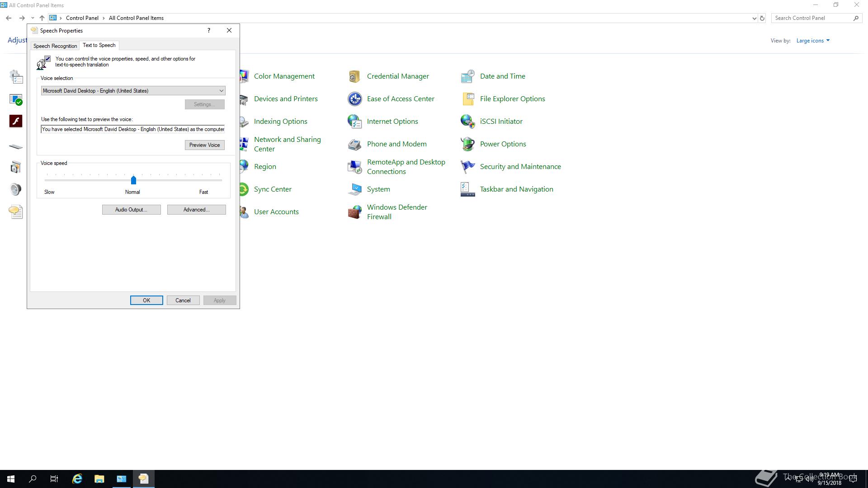Open the Voice selection dropdown
Viewport: 868px width, 488px height.
(133, 91)
